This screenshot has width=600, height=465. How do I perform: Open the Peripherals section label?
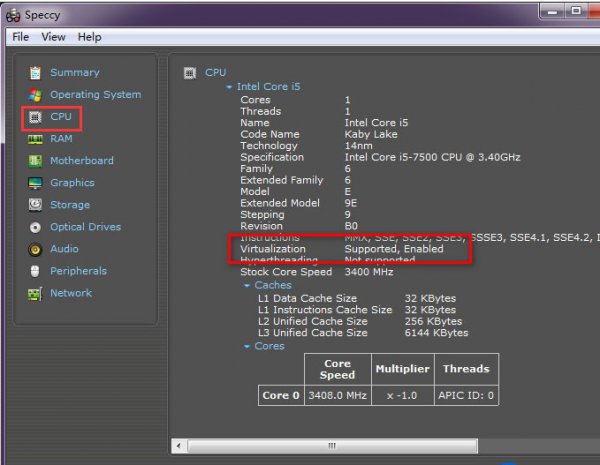(x=78, y=271)
